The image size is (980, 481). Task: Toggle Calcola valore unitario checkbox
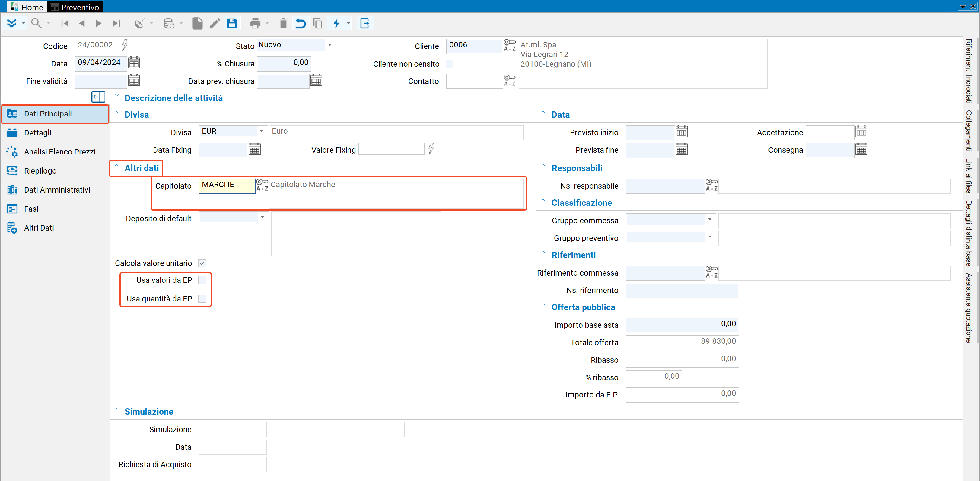(202, 263)
